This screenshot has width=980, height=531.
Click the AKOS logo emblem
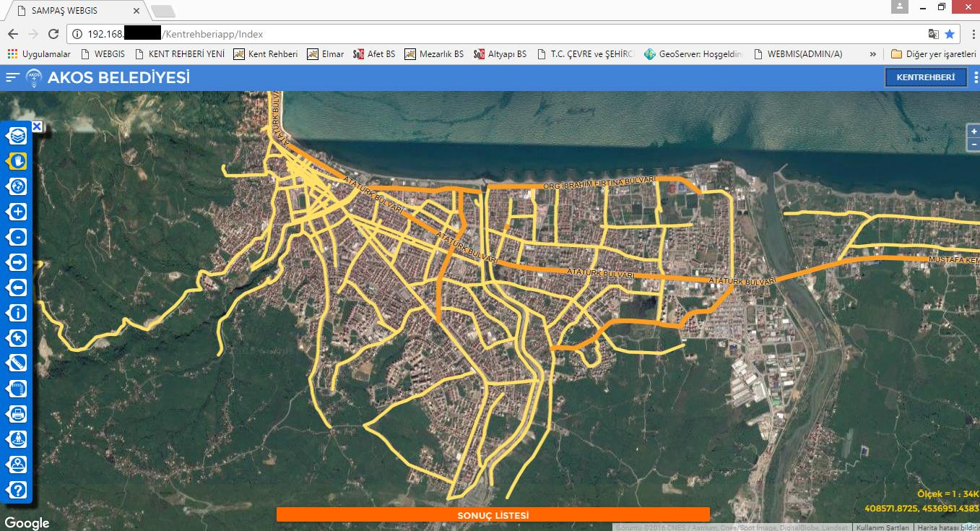[34, 77]
